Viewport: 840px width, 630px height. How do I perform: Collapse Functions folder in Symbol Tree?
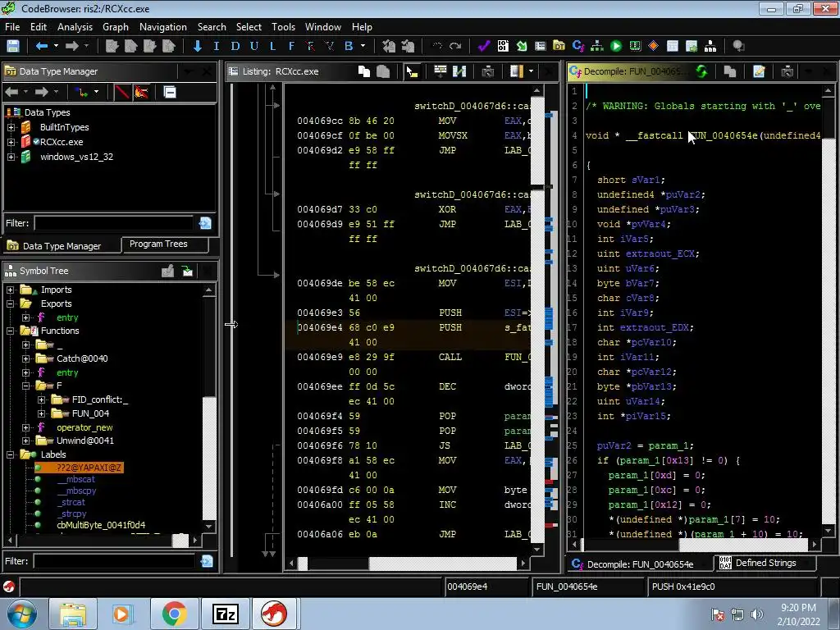(x=10, y=331)
